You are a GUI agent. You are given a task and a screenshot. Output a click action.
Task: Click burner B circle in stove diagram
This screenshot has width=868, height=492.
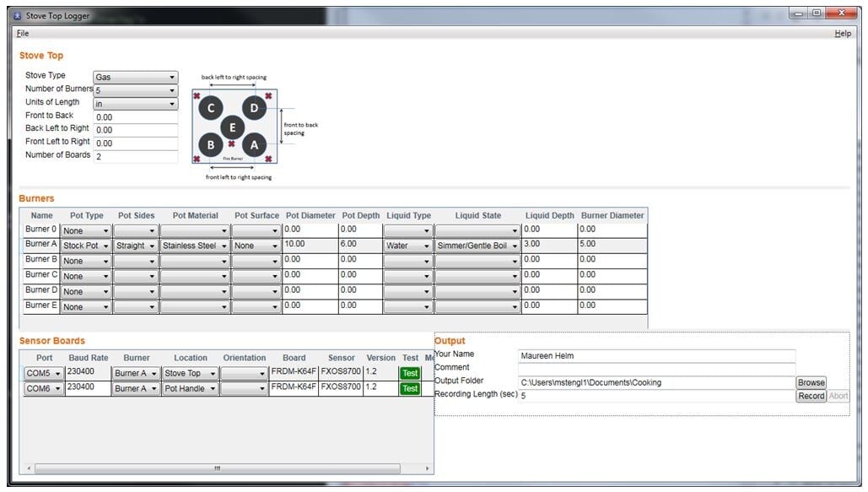point(210,144)
